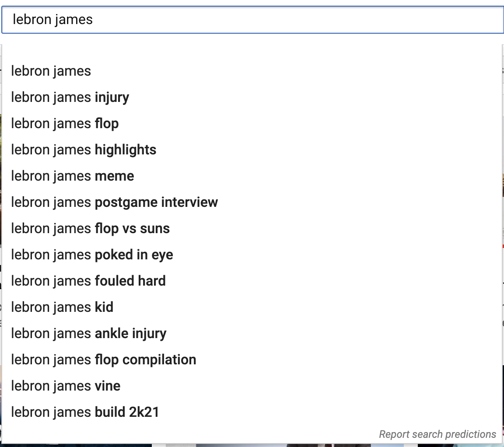Click the search field containing 'lebron james'
The height and width of the screenshot is (447, 504).
tap(252, 20)
